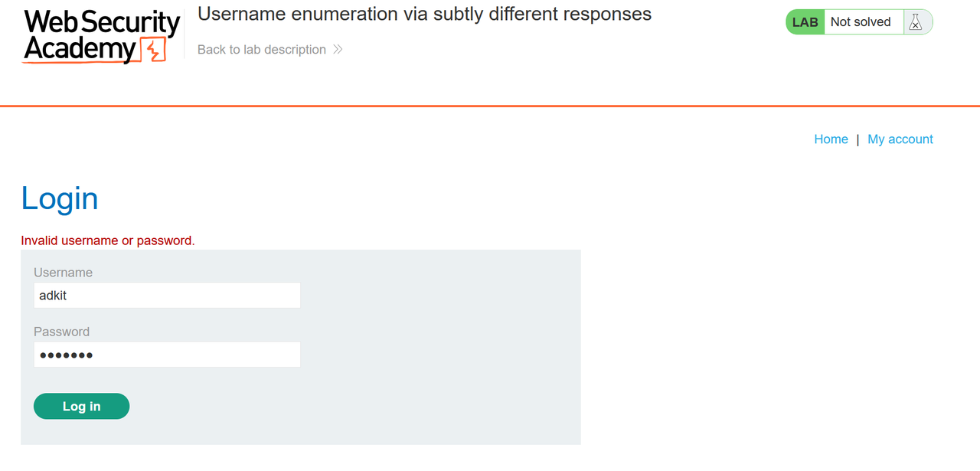Click the separator between Home and My account
The width and height of the screenshot is (980, 471).
pyautogui.click(x=857, y=139)
